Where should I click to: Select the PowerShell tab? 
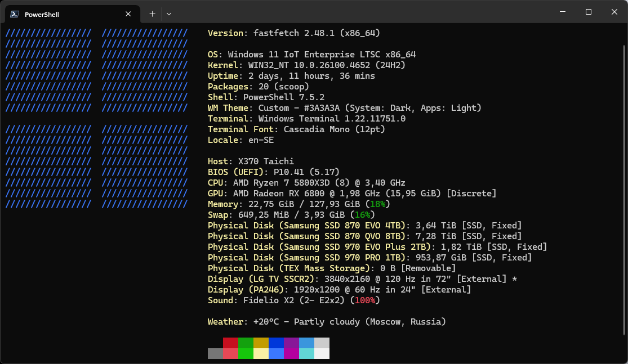point(73,14)
